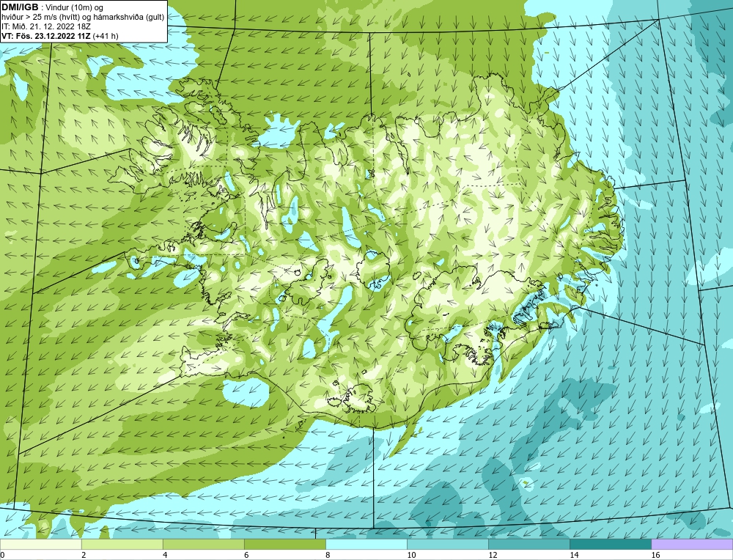Click the 2–4 m/s light green legend swatch
Viewport: 733px width, 560px height.
click(x=122, y=545)
